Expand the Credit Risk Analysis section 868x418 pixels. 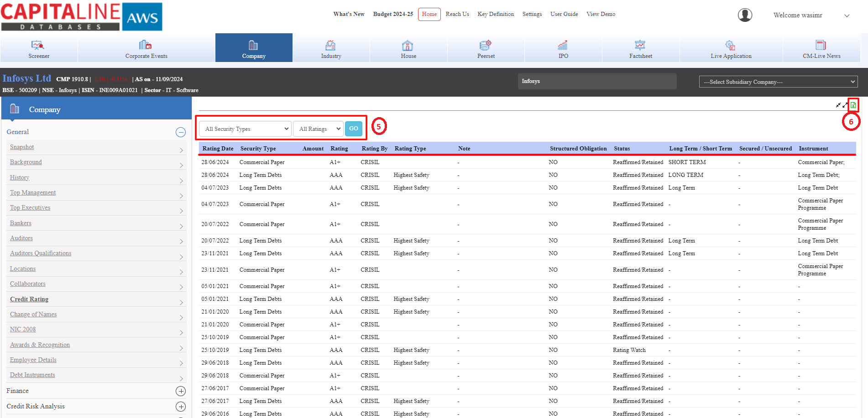(x=181, y=407)
